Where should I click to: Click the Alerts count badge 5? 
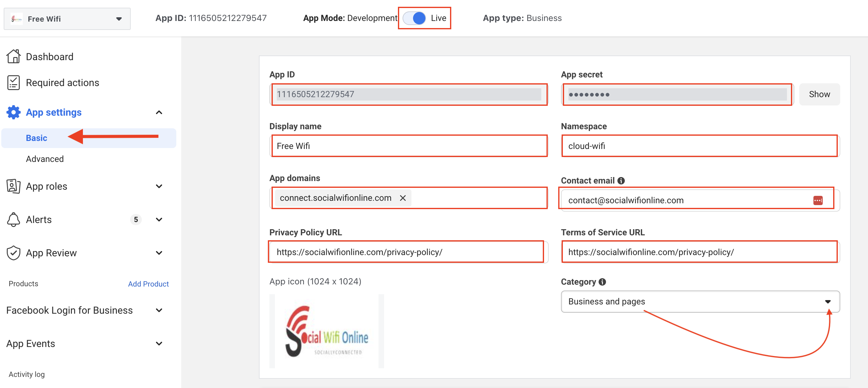[136, 220]
